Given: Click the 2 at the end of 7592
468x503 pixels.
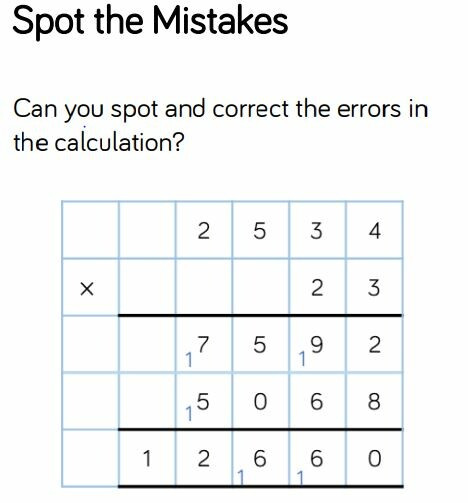Looking at the screenshot, I should point(374,345).
